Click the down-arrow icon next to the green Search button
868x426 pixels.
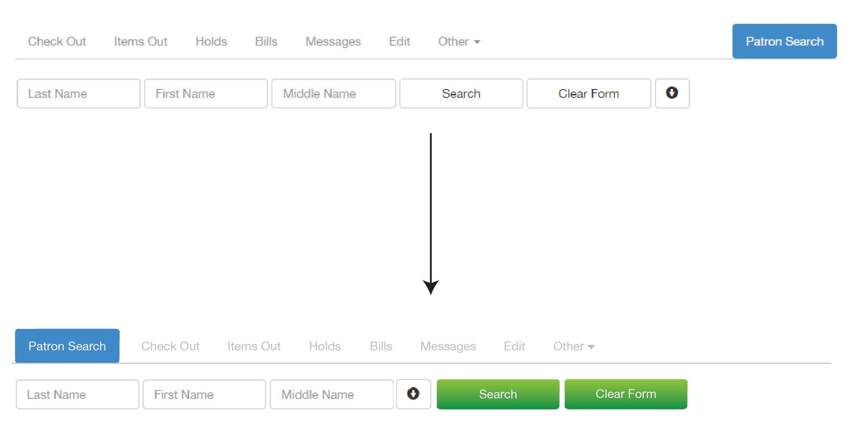413,394
